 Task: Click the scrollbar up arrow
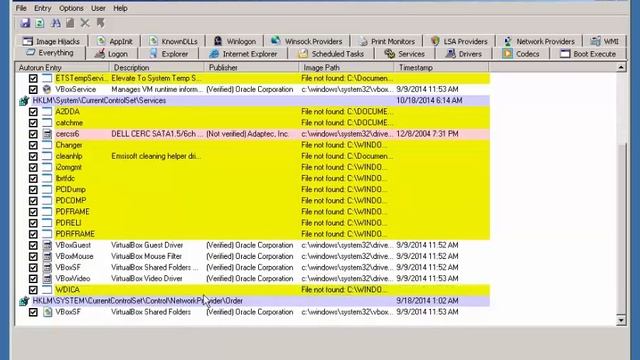pyautogui.click(x=621, y=67)
